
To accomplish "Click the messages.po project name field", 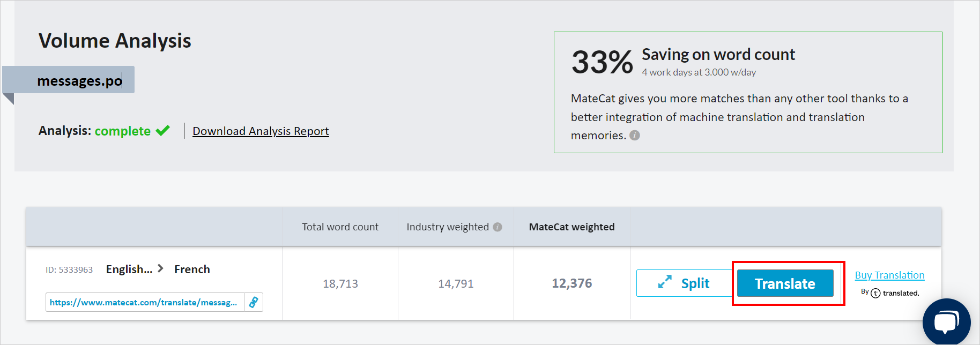I will (79, 80).
